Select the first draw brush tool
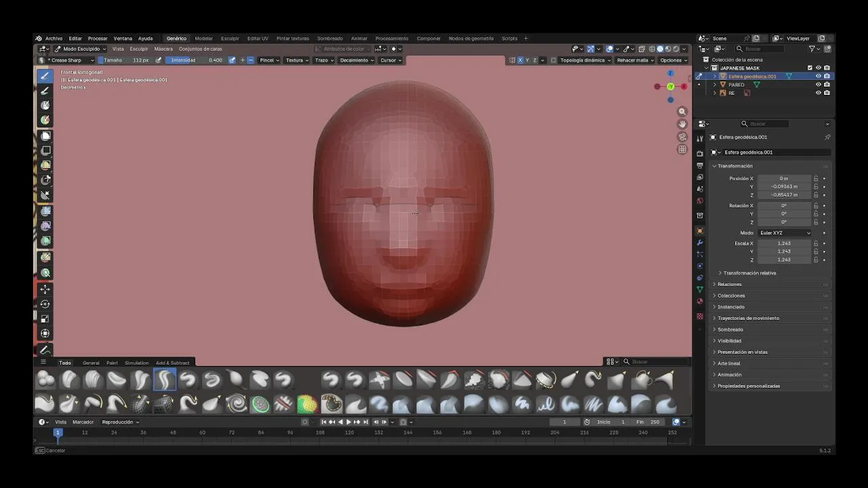868x488 pixels. pos(45,76)
